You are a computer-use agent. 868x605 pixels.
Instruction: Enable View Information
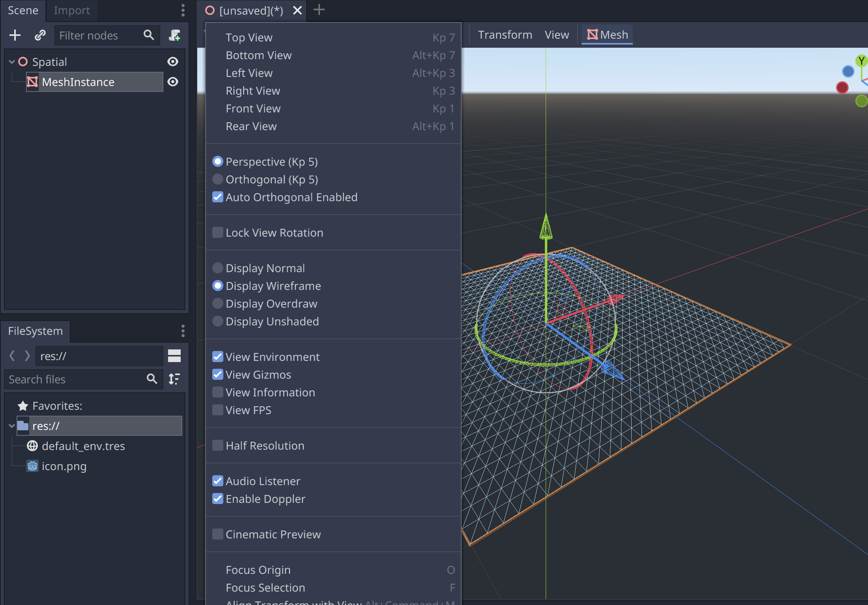pos(217,392)
